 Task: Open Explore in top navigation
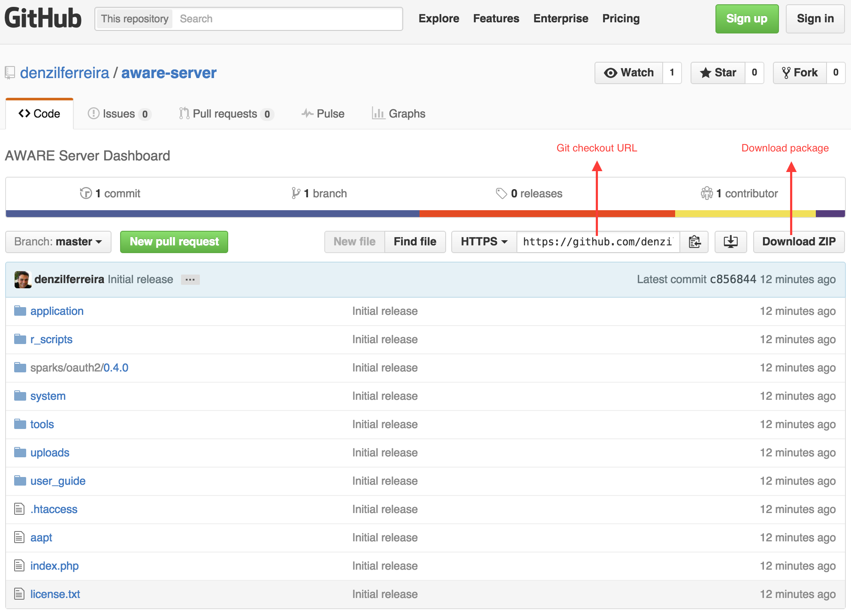pyautogui.click(x=439, y=18)
